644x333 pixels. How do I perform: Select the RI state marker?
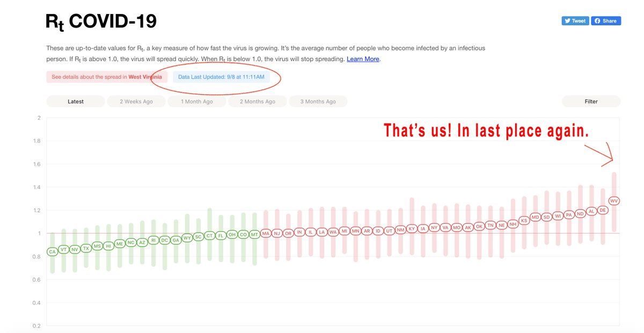click(x=153, y=240)
